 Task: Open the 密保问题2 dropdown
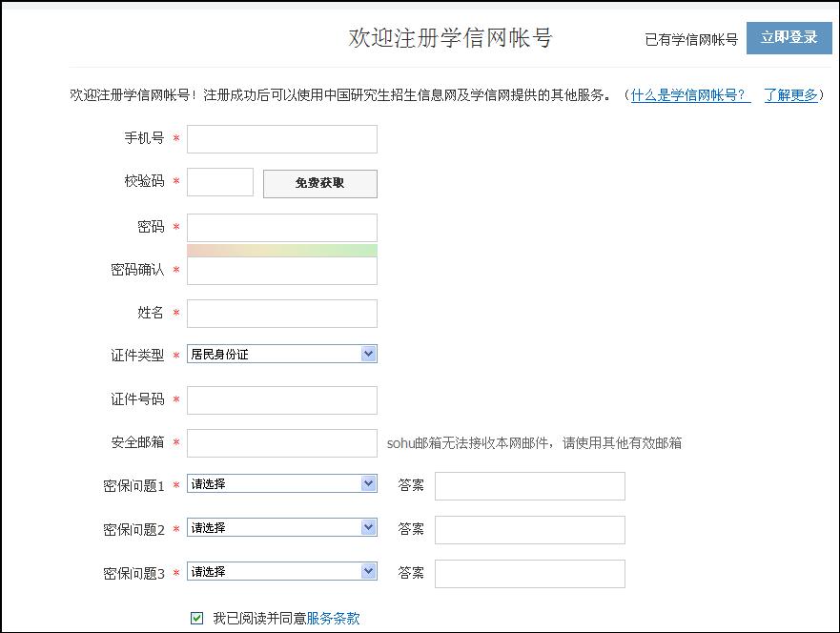pyautogui.click(x=282, y=528)
